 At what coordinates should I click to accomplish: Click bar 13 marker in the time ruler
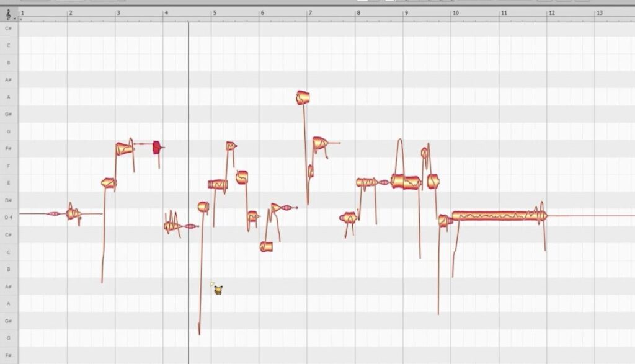tap(600, 13)
